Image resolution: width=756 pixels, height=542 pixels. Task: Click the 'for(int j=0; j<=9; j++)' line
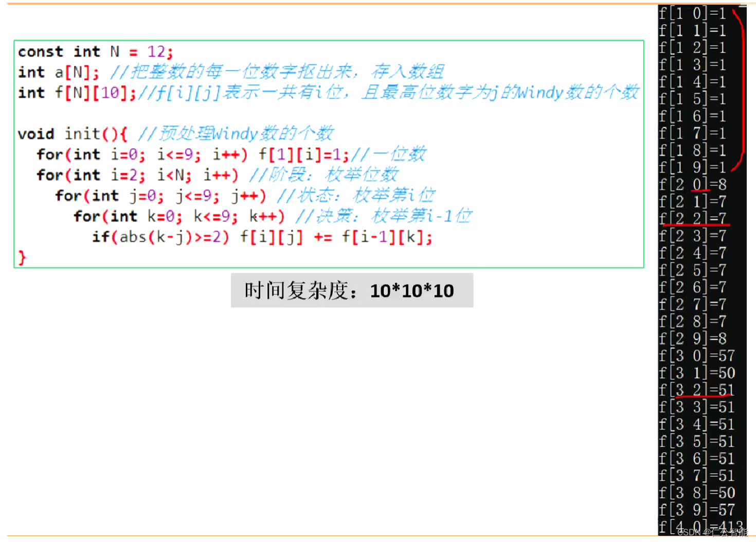pos(245,195)
